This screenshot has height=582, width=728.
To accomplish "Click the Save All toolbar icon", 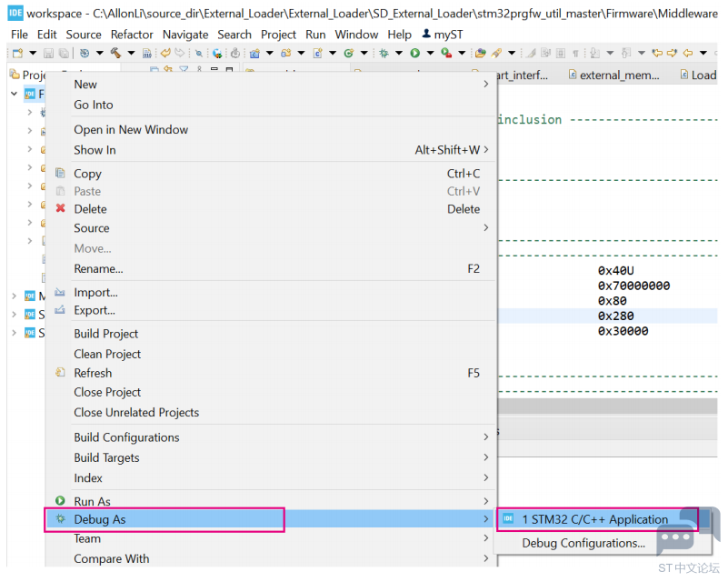I will pos(64,53).
